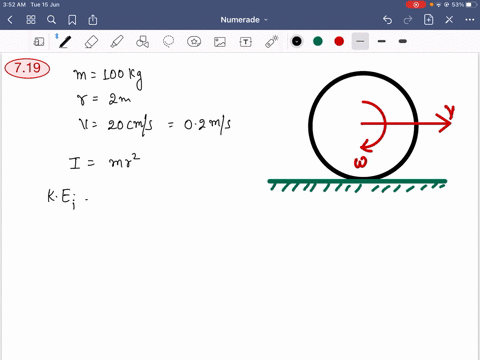
Task: Bookmark the current page
Action: (x=72, y=20)
